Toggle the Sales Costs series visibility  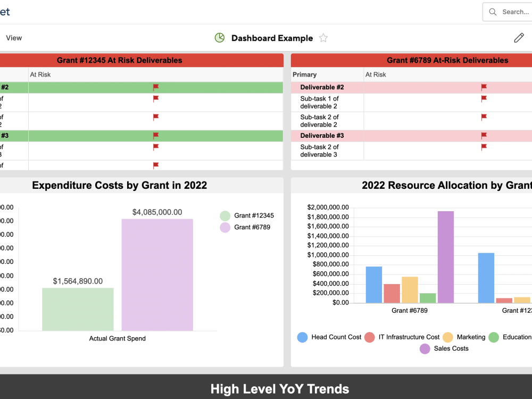tap(426, 348)
